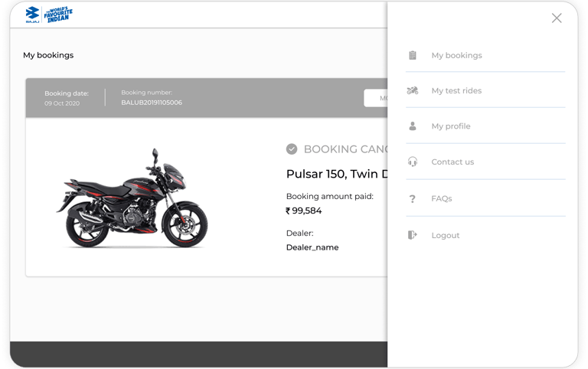This screenshot has height=369, width=588.
Task: Click the Pulsar 150 motorcycle image
Action: [x=132, y=198]
